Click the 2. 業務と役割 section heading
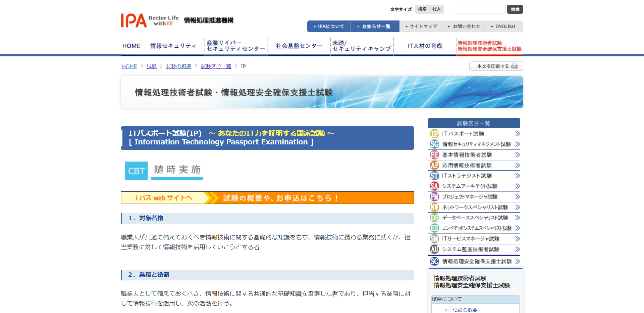 pos(267,275)
